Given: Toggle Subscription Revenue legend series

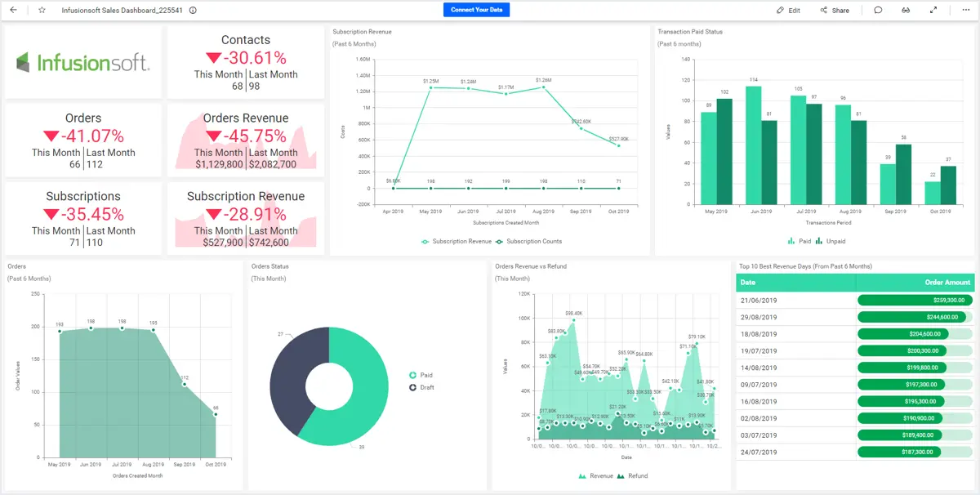Looking at the screenshot, I should 457,242.
